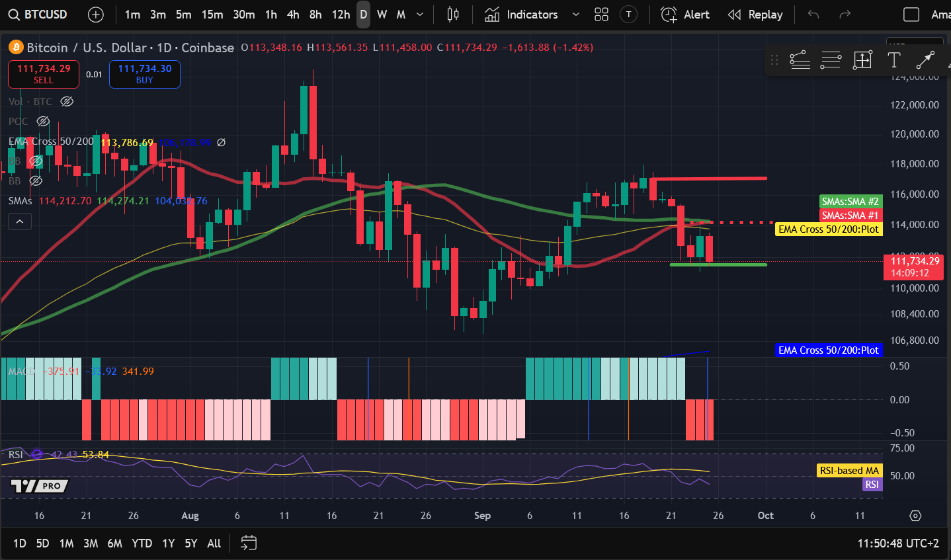Switch to M monthly interval

401,15
